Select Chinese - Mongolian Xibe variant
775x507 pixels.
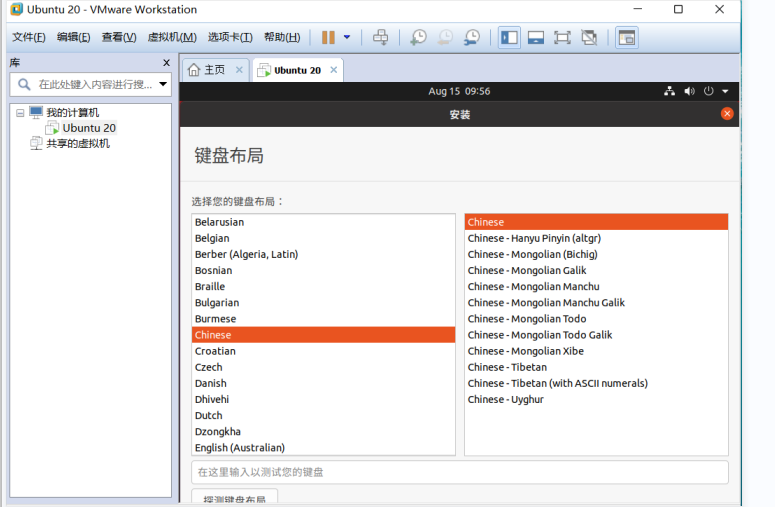tap(596, 351)
